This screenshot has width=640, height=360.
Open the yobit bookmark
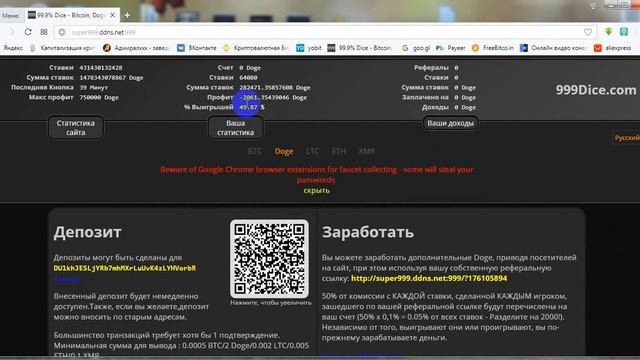[309, 48]
